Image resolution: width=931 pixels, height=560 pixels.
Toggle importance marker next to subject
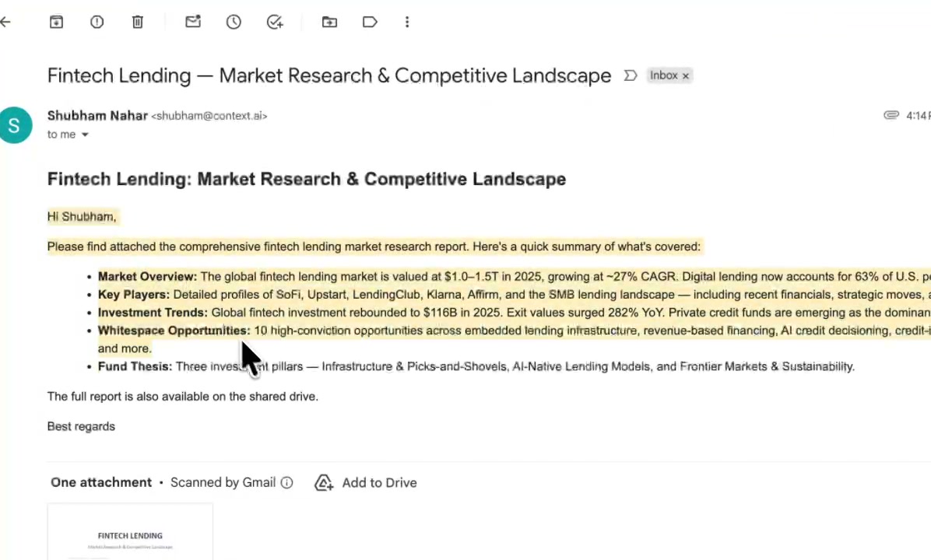click(x=630, y=75)
